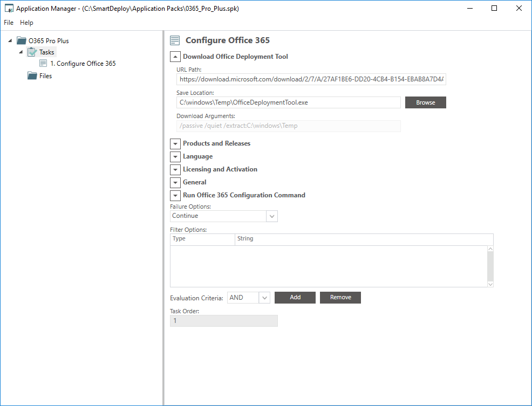
Task: Click the Browse button
Action: coord(426,102)
